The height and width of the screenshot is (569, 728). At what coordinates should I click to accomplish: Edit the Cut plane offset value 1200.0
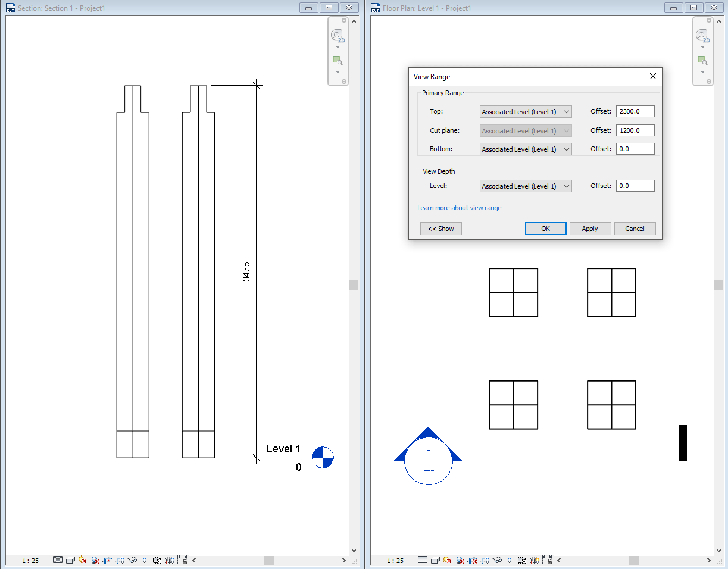click(x=635, y=130)
